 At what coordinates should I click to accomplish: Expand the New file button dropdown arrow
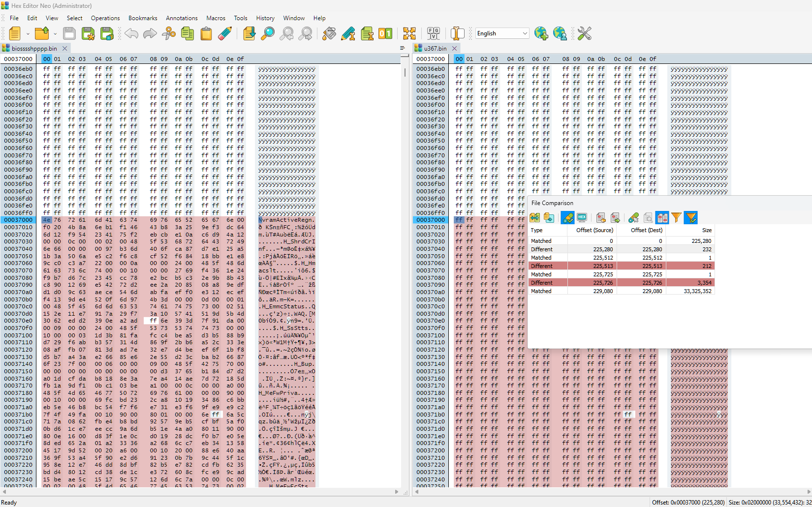tap(28, 34)
